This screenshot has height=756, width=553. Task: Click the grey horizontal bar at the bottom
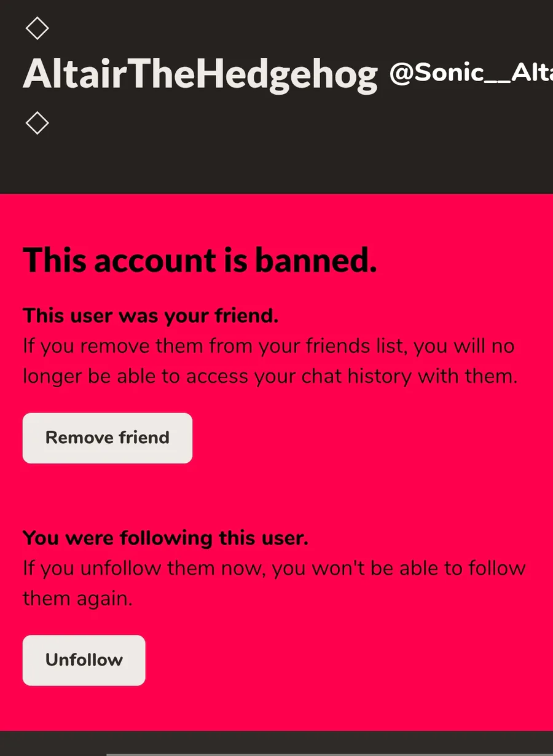[x=329, y=754]
